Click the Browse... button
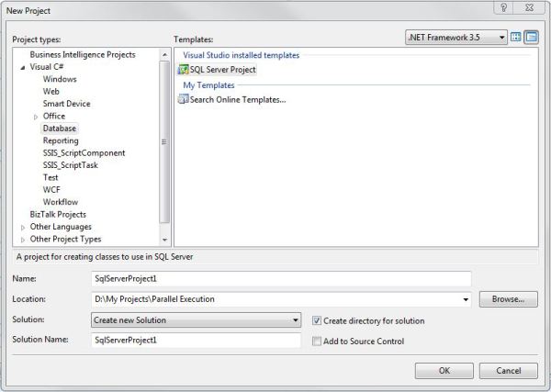Image resolution: width=551 pixels, height=392 pixels. [509, 299]
